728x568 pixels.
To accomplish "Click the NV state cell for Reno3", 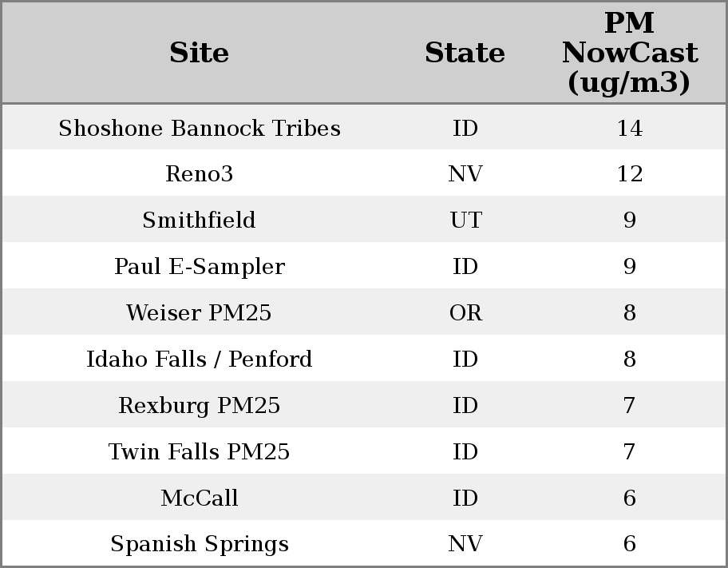I will tap(465, 174).
